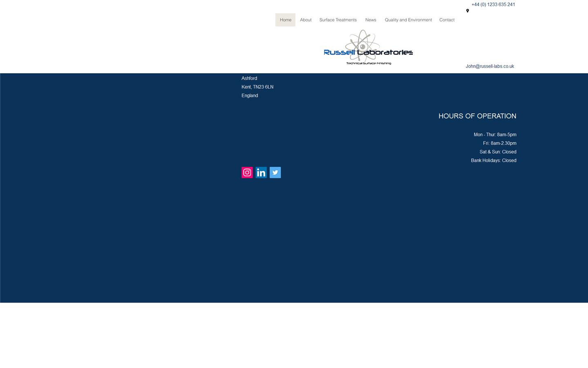Navigate to the Contact page
The image size is (588, 368).
coord(447,20)
